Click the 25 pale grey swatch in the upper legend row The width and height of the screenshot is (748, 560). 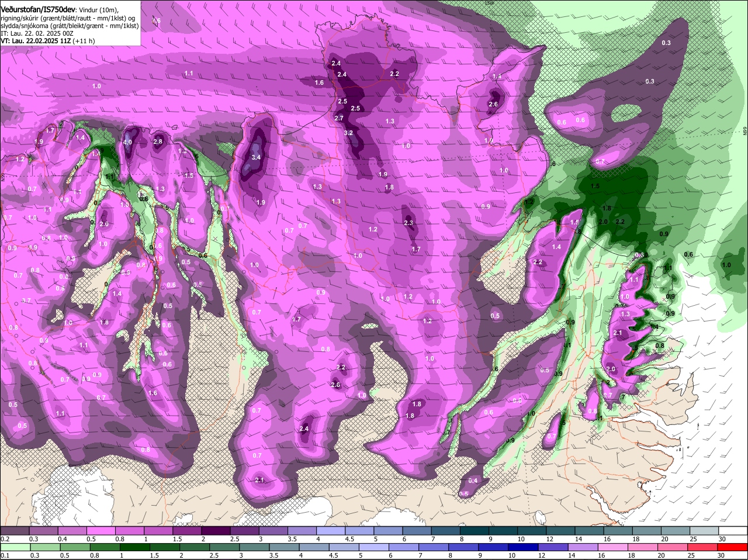coord(704,530)
